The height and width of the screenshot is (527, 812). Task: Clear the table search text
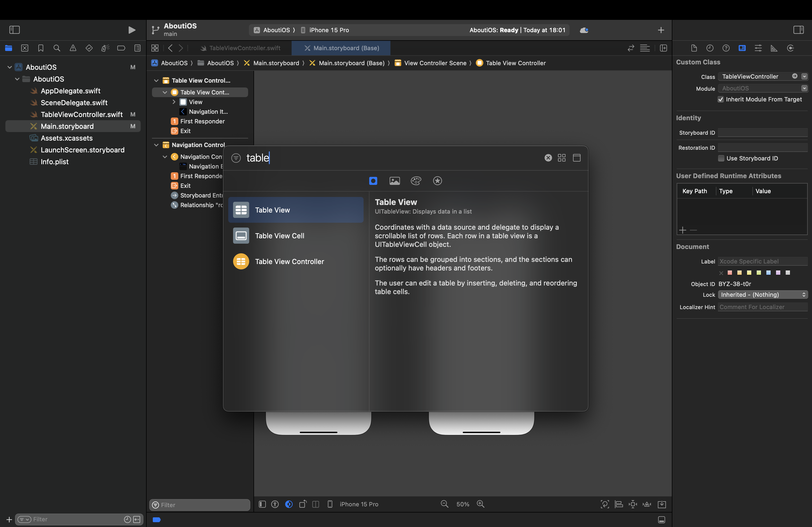tap(548, 158)
